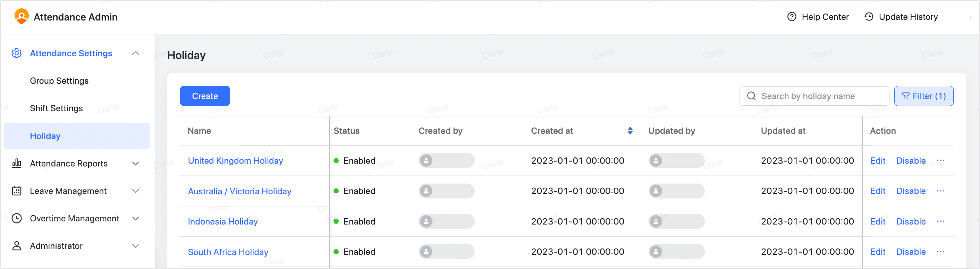Open Help Center question mark icon

(791, 17)
